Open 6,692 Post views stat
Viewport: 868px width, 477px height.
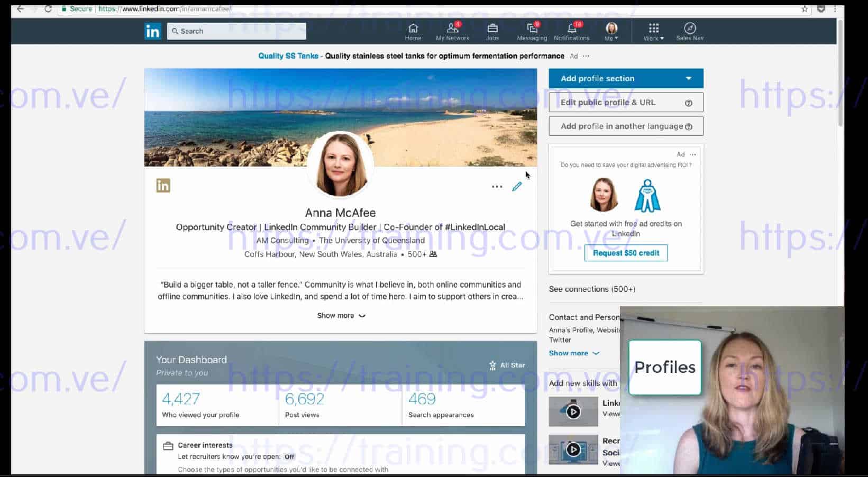(340, 405)
